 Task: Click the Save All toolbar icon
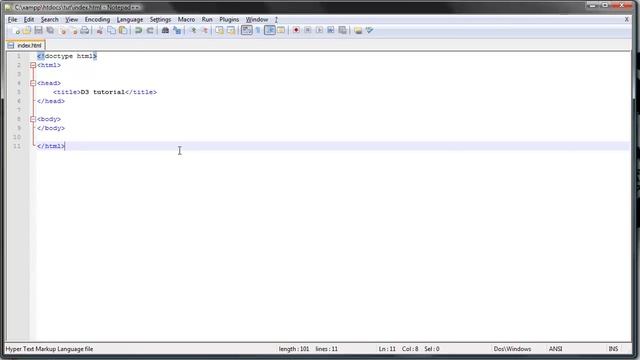point(50,31)
